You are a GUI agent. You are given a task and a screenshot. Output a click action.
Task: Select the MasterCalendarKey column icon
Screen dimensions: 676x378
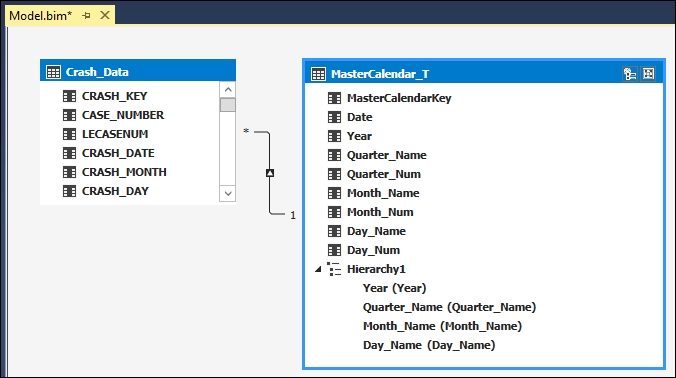pyautogui.click(x=334, y=98)
